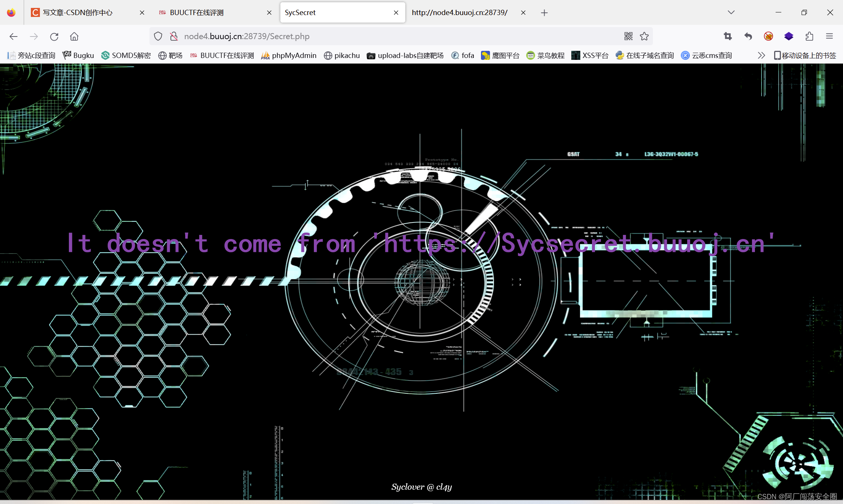Generate a QR code for this page

[x=628, y=36]
